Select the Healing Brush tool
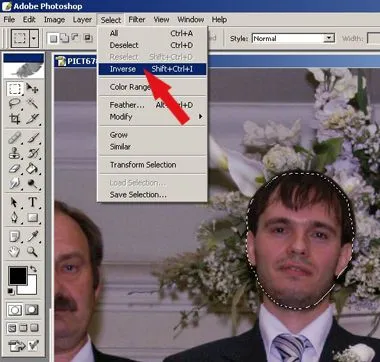This screenshot has height=362, width=380. (x=14, y=138)
